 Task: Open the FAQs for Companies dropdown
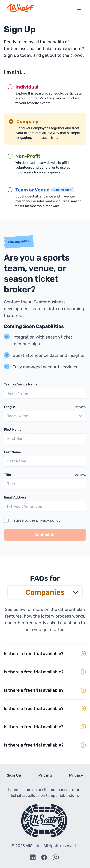tap(45, 592)
